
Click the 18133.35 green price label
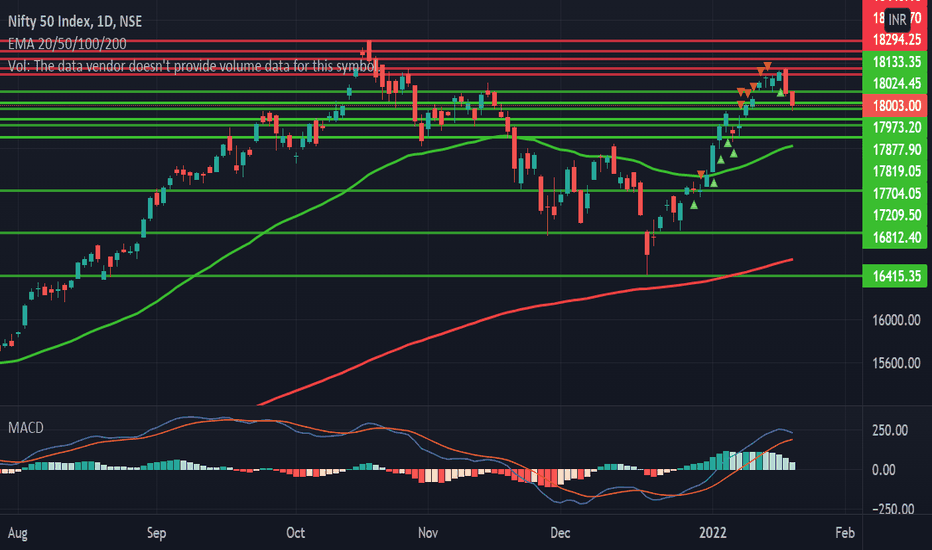895,62
